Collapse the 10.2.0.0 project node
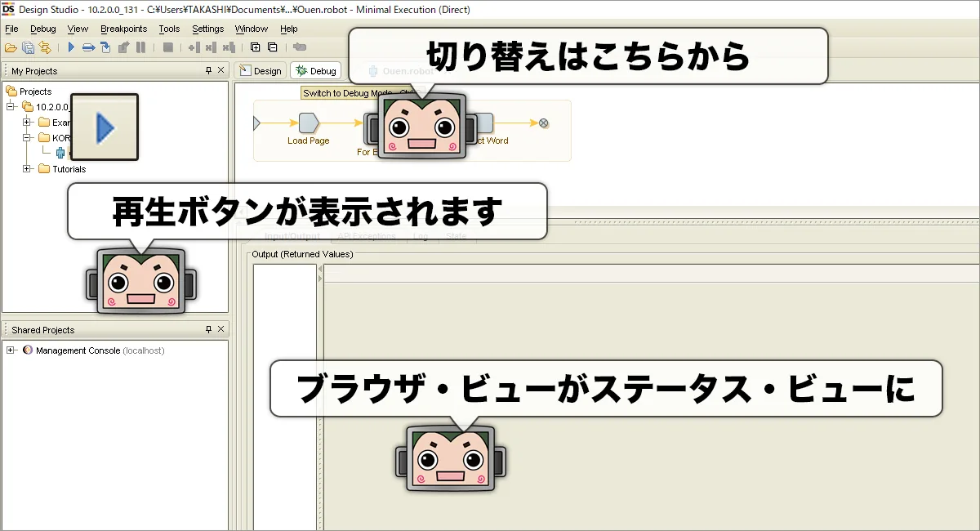This screenshot has height=531, width=980. [11, 107]
